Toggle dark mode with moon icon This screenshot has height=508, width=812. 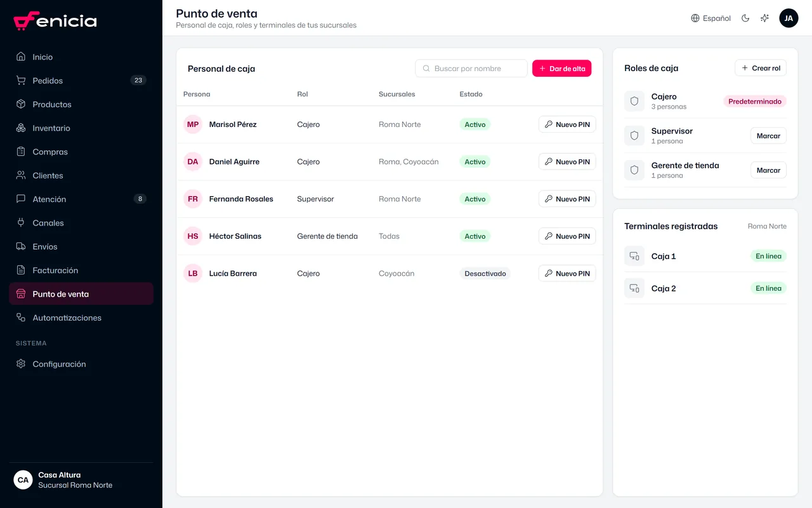[745, 18]
